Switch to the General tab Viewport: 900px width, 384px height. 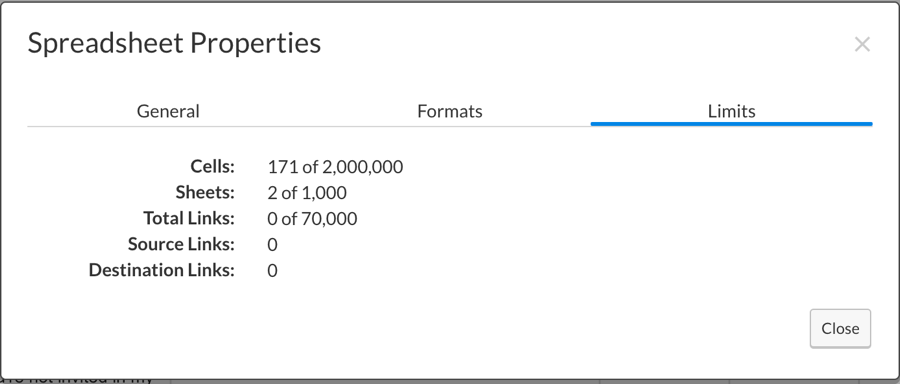click(168, 111)
